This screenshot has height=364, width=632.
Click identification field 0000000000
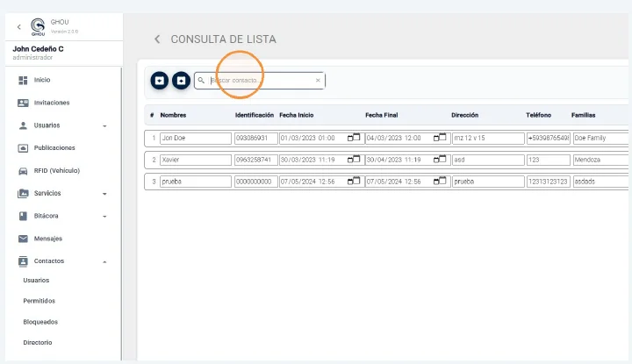(x=256, y=182)
